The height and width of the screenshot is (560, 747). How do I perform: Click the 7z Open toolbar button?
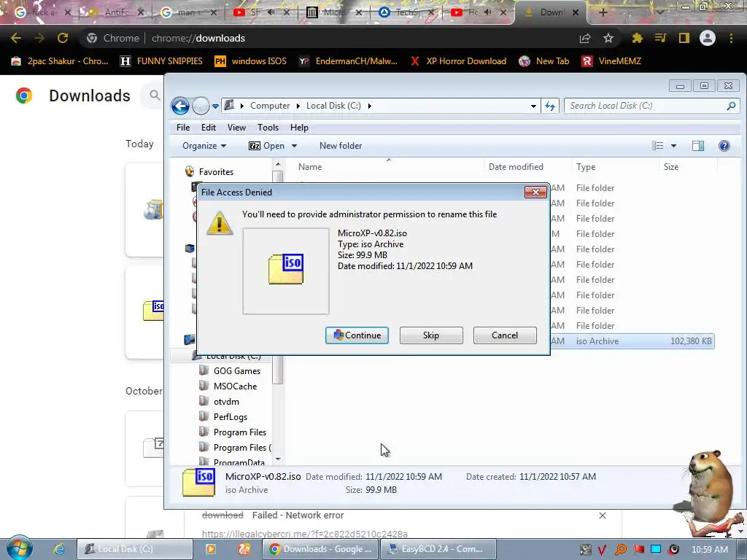pyautogui.click(x=267, y=146)
